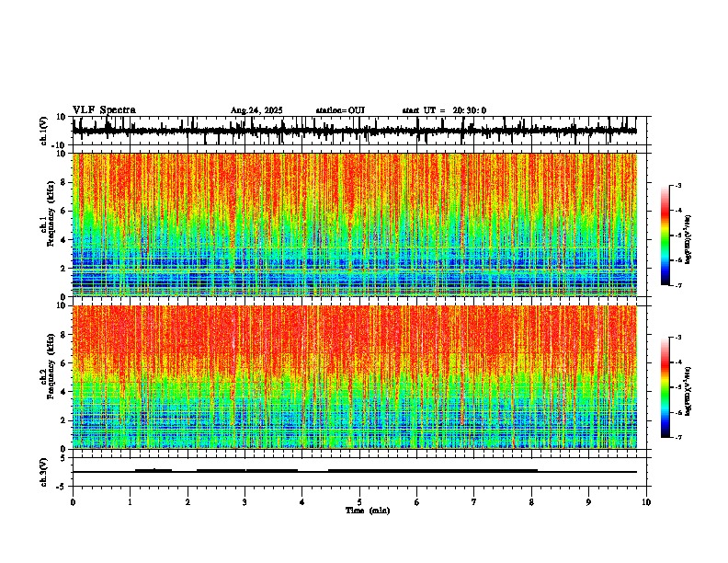Click the "Time (min)" axis title

click(368, 511)
